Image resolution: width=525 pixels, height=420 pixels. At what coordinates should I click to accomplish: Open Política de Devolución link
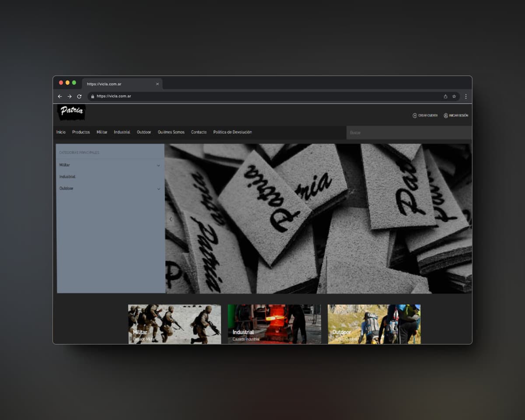232,132
